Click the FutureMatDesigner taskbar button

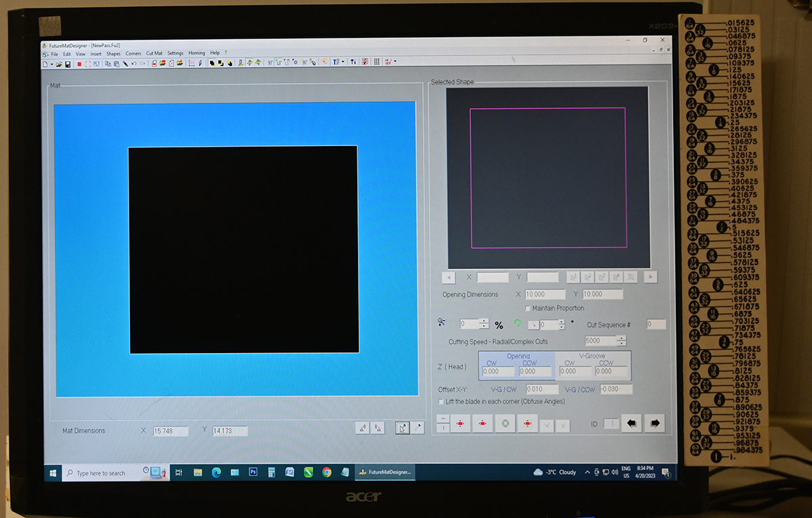click(384, 472)
